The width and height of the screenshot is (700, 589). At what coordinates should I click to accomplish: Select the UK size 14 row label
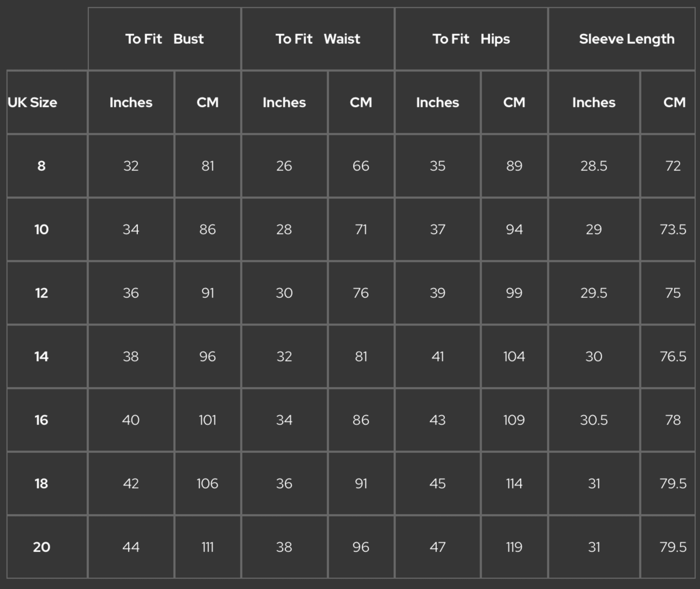click(x=41, y=357)
